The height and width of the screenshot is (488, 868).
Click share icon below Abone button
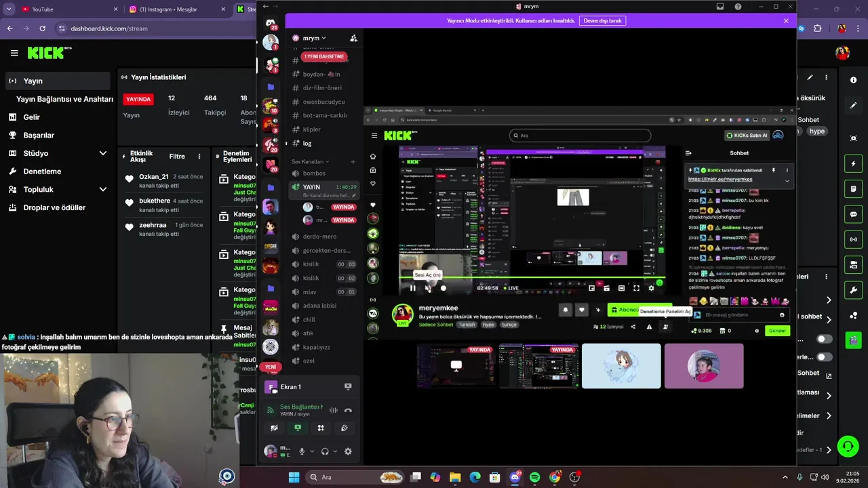[633, 327]
